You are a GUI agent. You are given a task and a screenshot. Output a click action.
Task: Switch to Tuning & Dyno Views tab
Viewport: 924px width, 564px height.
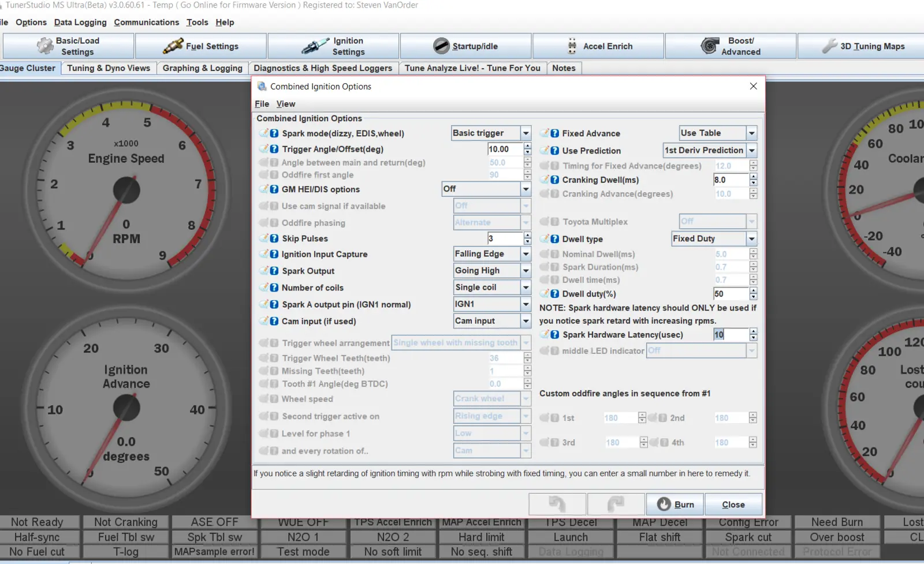pyautogui.click(x=109, y=68)
